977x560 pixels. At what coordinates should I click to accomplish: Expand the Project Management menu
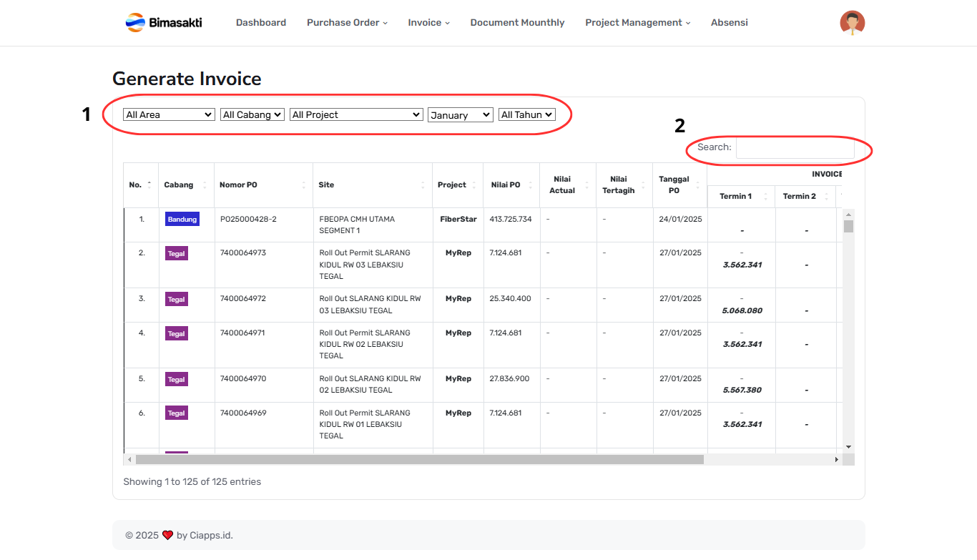637,23
